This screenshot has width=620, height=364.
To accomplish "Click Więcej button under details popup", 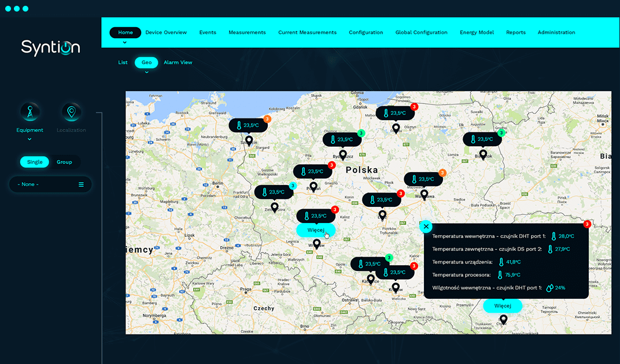I will point(503,306).
